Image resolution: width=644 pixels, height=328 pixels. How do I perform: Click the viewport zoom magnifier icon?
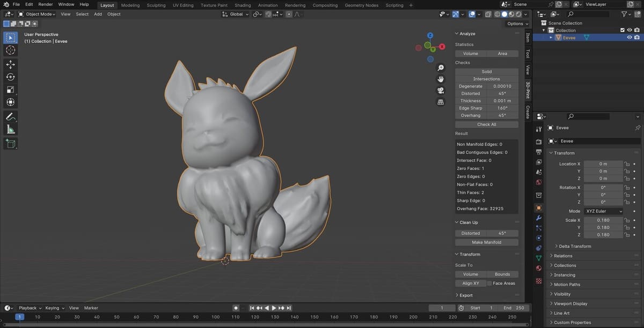tap(441, 68)
